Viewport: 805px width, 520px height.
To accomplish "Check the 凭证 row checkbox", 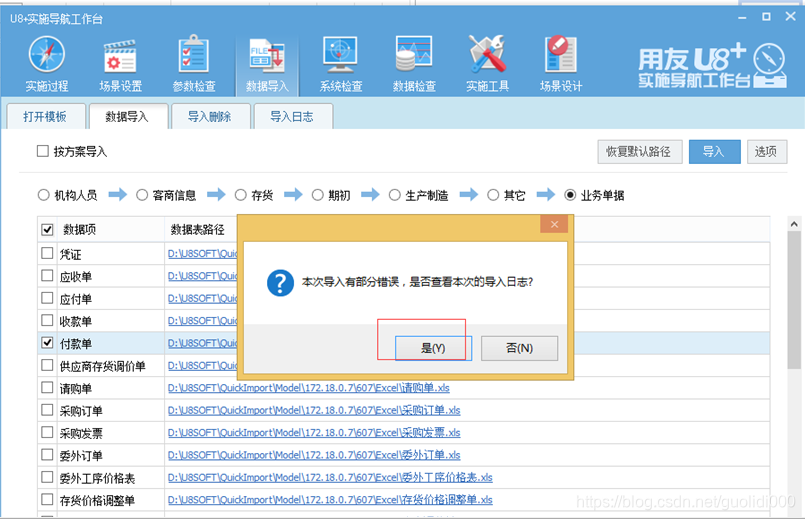I will click(47, 253).
